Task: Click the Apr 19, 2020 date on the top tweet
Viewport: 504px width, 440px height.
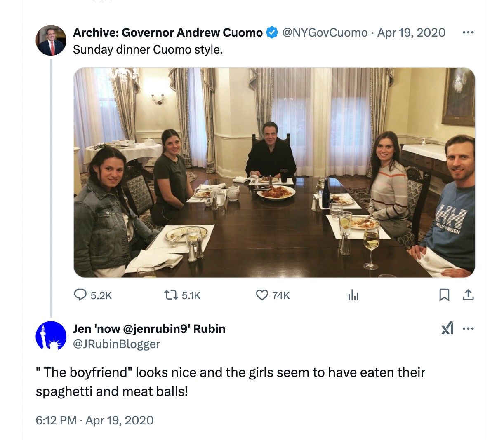Action: (411, 33)
